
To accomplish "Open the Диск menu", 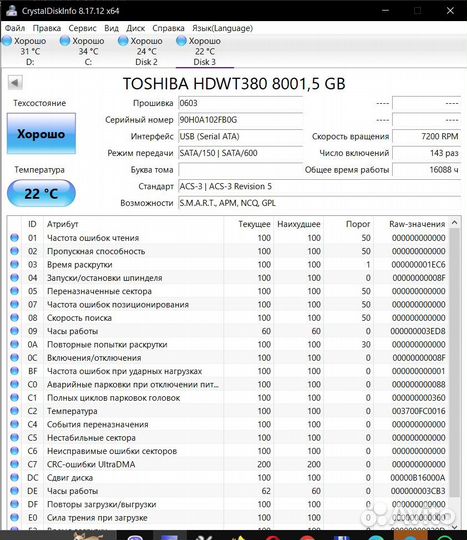I will [135, 28].
